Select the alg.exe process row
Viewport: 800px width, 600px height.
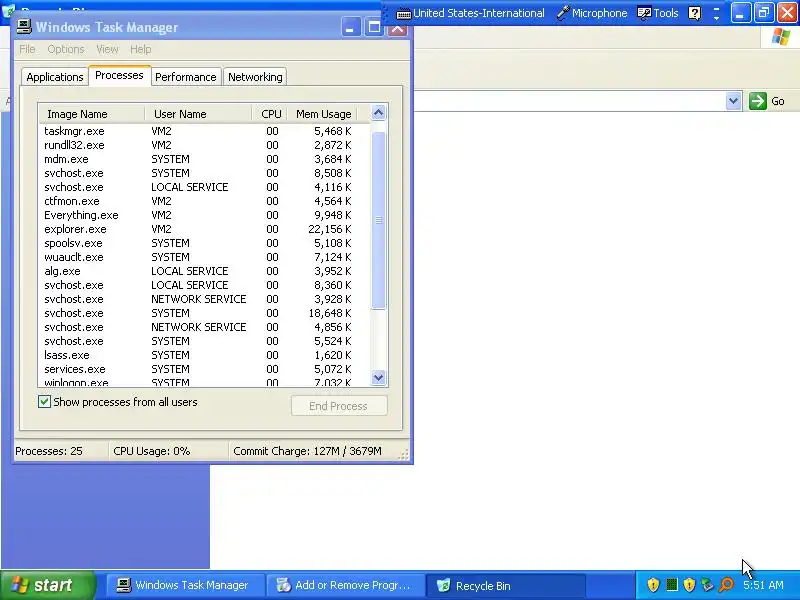click(x=204, y=271)
